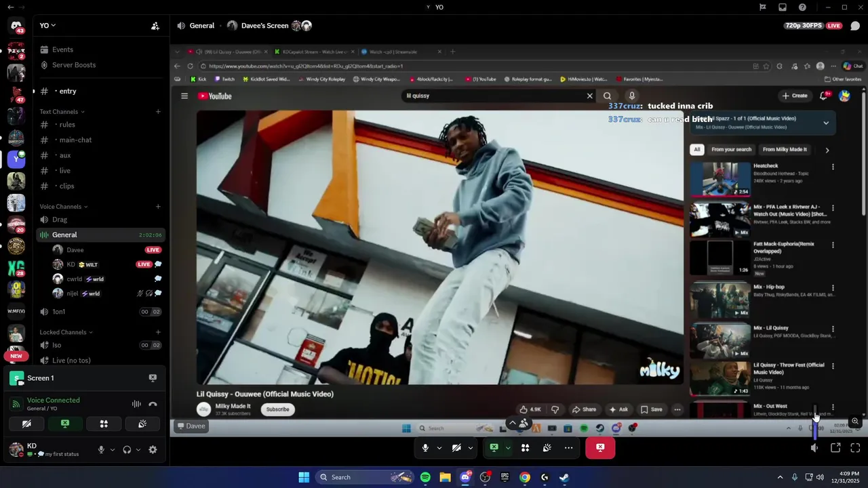Collapse the Voice Channels category
This screenshot has width=868, height=488.
pos(63,207)
